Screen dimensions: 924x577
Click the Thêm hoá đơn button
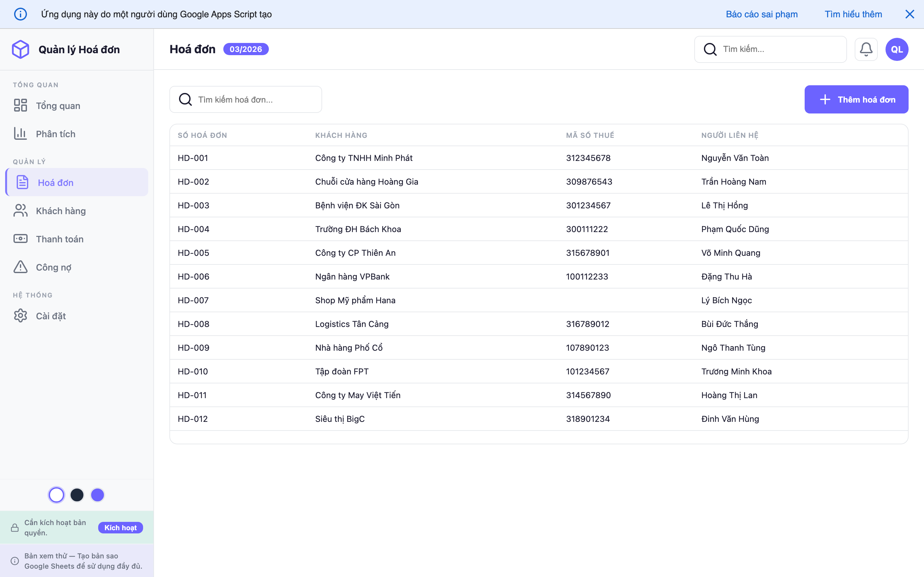point(856,99)
